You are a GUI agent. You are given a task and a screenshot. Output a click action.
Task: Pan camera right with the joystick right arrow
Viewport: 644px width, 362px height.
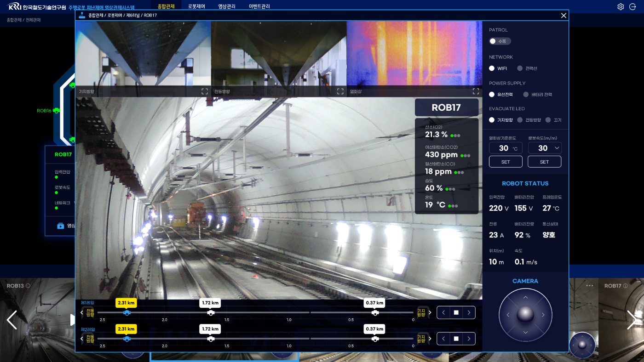[x=543, y=315]
